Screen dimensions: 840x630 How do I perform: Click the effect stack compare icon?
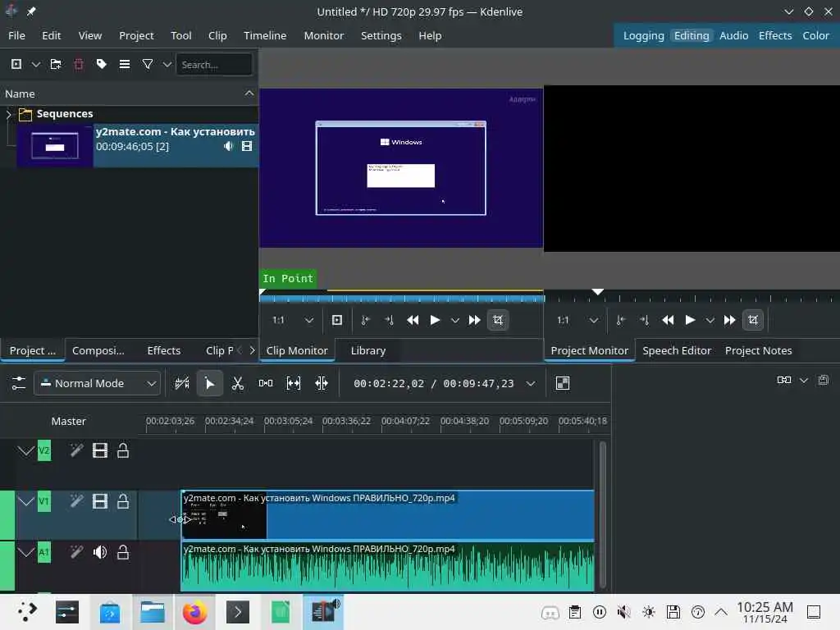784,380
